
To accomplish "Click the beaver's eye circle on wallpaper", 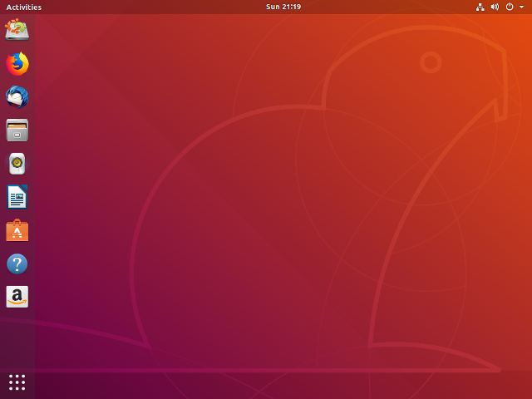I will (x=430, y=62).
